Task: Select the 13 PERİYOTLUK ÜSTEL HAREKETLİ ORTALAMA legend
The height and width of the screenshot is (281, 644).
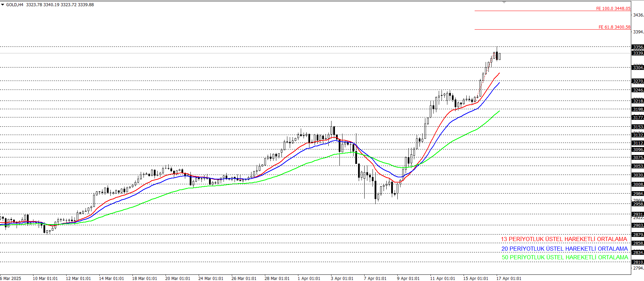Action: pos(564,239)
